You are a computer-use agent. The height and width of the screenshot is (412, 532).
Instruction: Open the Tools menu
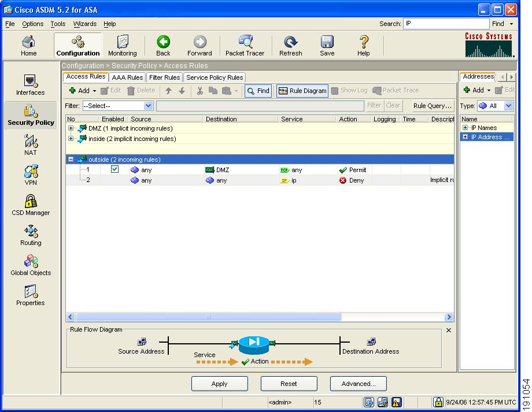coord(58,24)
